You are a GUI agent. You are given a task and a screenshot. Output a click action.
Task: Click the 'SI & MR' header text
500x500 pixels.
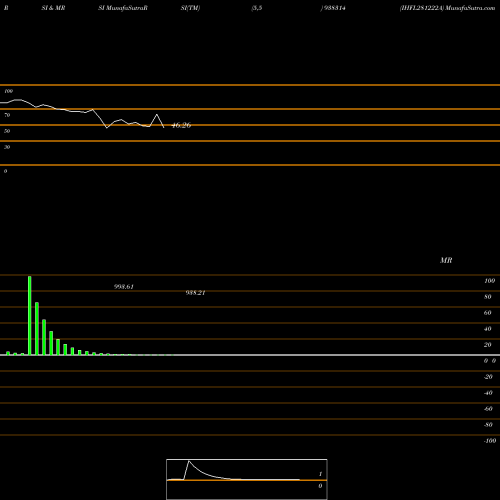point(53,8)
